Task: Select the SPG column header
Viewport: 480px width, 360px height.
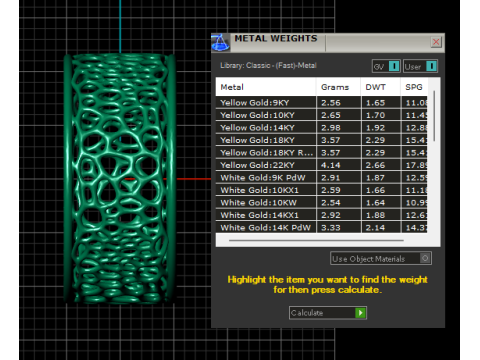Action: tap(414, 87)
